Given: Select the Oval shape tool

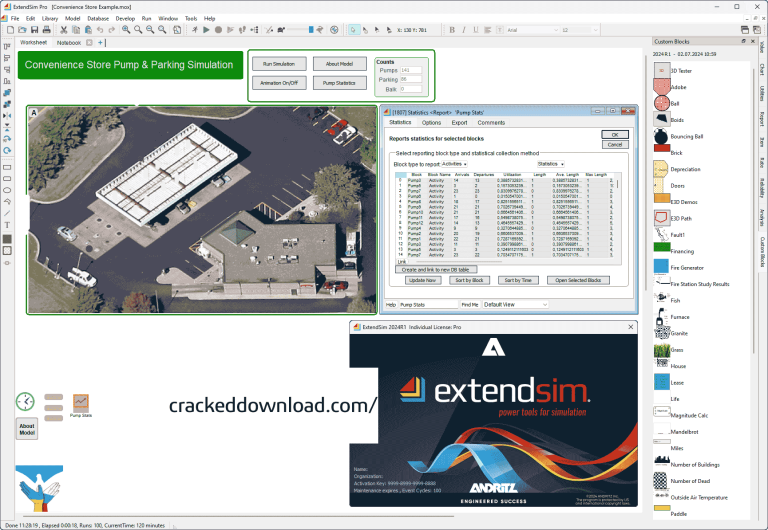Looking at the screenshot, I should coord(7,190).
